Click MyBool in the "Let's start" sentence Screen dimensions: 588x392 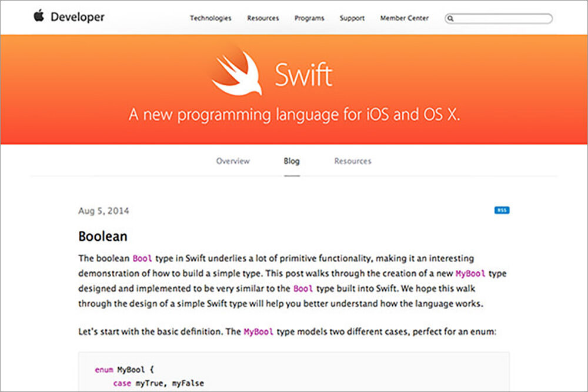point(258,332)
